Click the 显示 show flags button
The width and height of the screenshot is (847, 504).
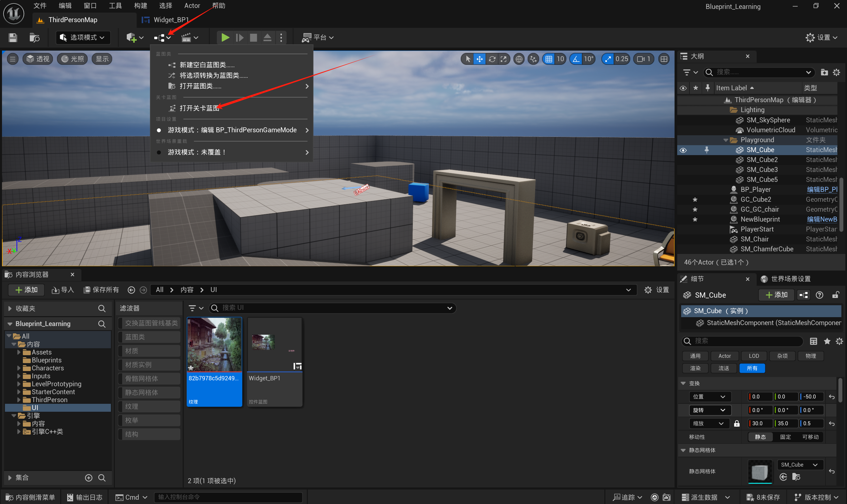click(102, 59)
